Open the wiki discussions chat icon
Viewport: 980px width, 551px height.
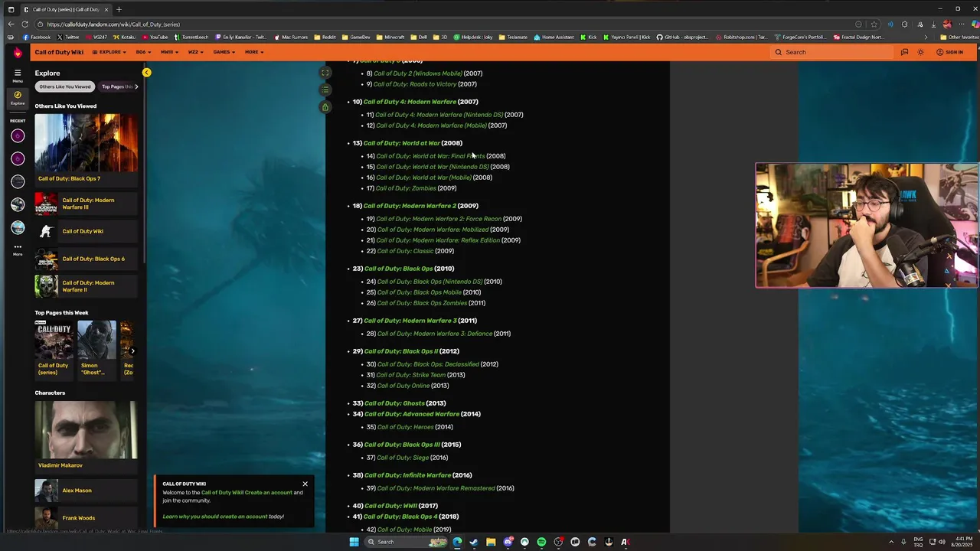click(x=904, y=52)
